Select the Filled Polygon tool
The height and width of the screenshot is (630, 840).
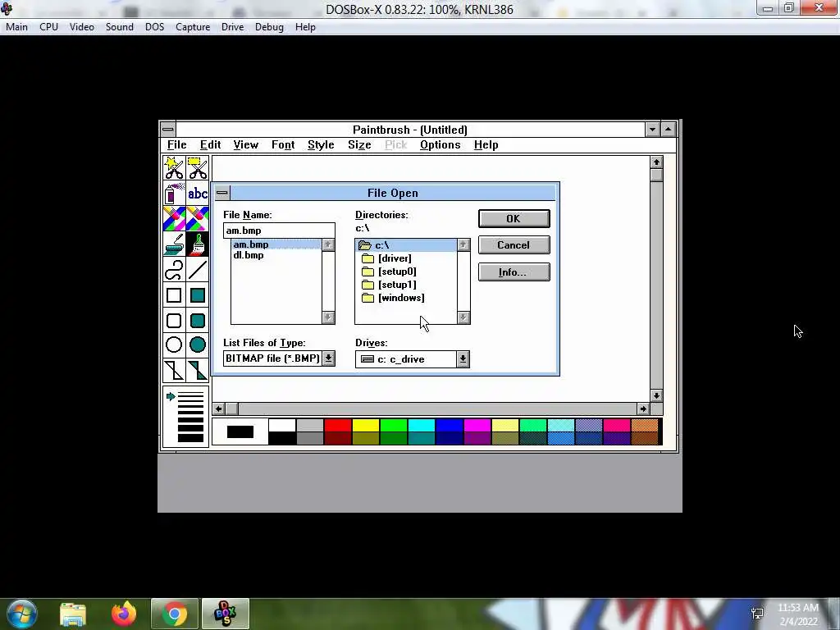pyautogui.click(x=198, y=370)
